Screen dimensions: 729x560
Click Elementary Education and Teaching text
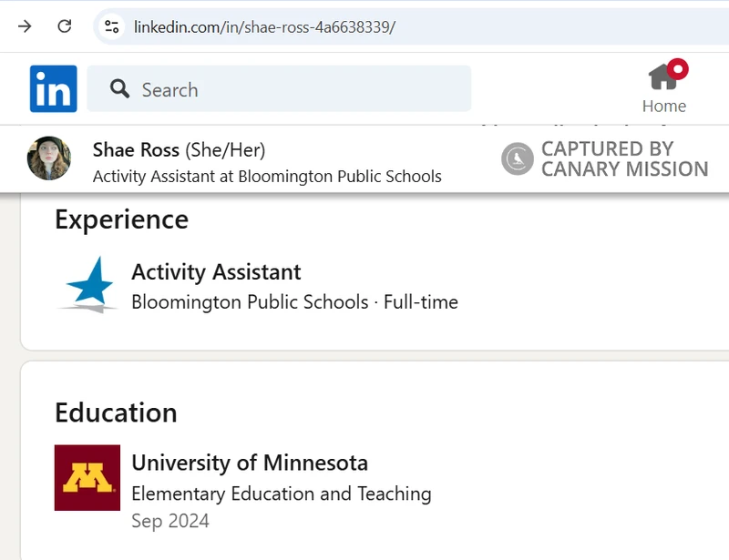point(282,494)
